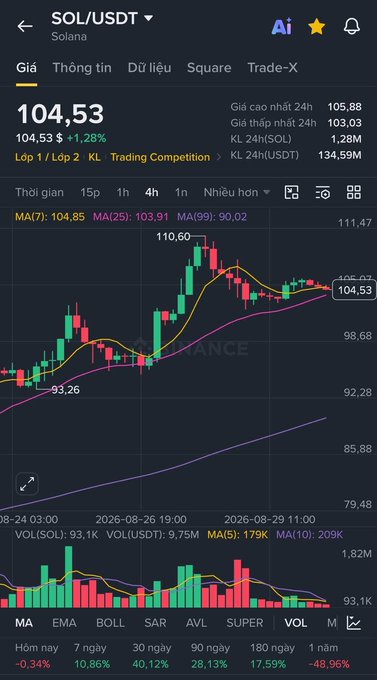
Task: Toggle the MA indicator
Action: (24, 623)
